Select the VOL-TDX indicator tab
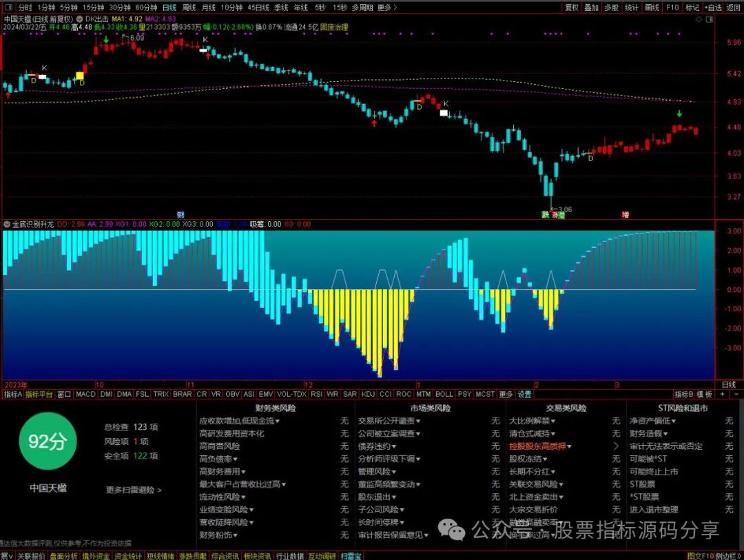 [291, 394]
